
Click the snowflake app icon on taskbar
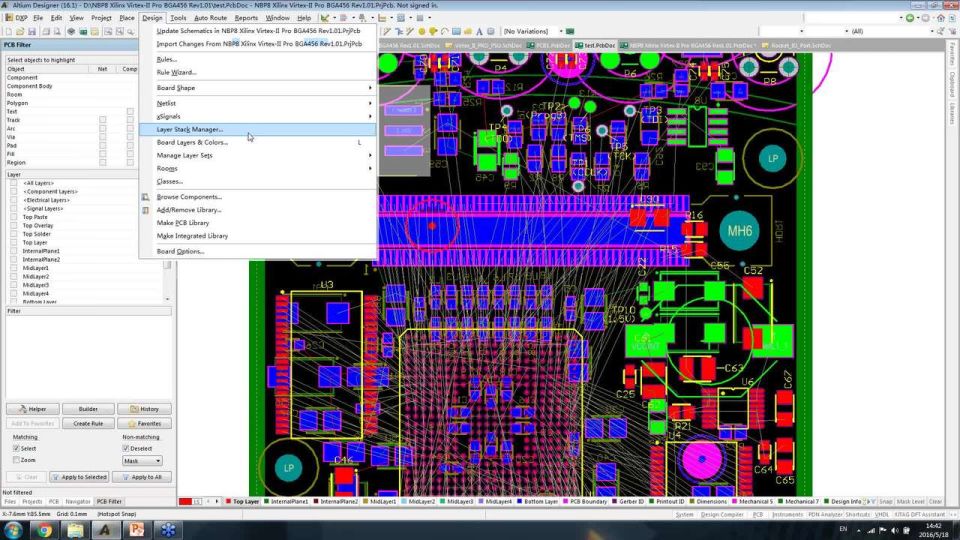(x=168, y=530)
